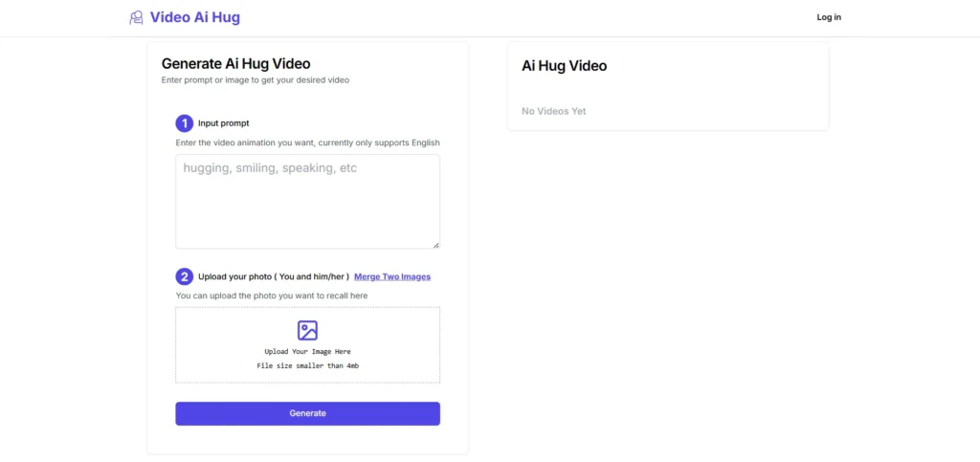Click the 'Enter prompt or image' subtitle

[255, 80]
